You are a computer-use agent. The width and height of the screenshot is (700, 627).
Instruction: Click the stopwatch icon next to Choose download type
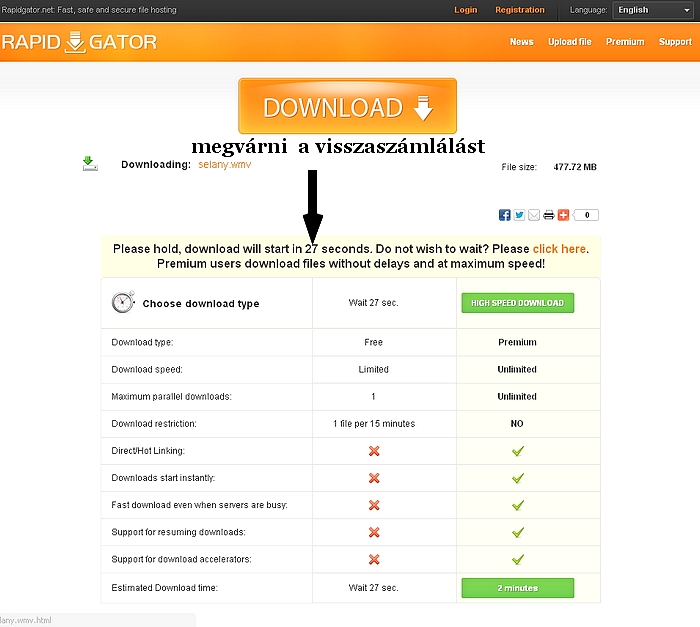pos(123,302)
